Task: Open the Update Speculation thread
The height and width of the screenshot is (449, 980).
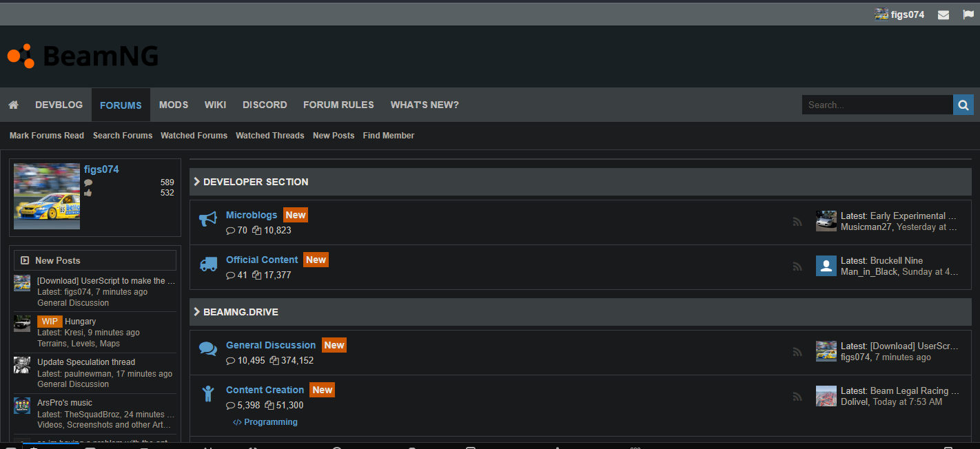Action: coord(86,362)
